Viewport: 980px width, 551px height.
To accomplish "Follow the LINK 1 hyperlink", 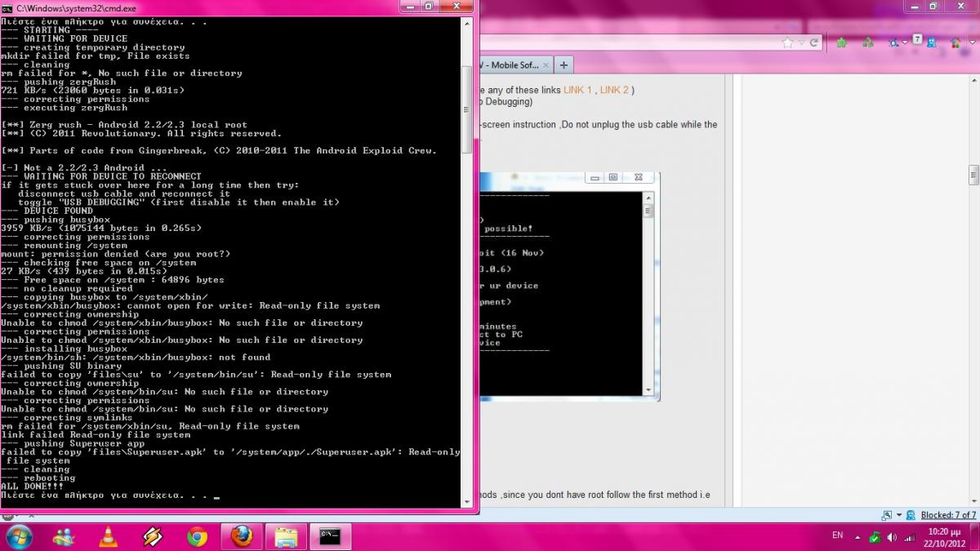I will tap(578, 90).
